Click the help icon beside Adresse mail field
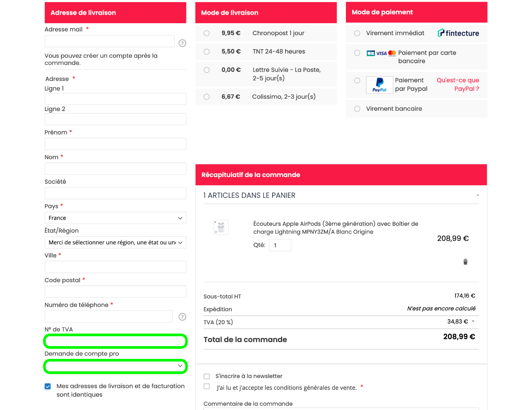 [x=182, y=43]
